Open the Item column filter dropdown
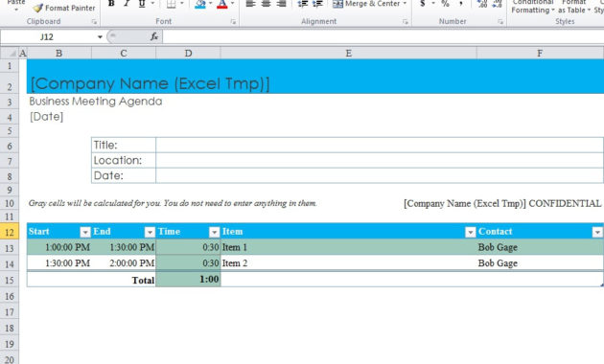Viewport: 604px width, 364px height. (x=471, y=232)
